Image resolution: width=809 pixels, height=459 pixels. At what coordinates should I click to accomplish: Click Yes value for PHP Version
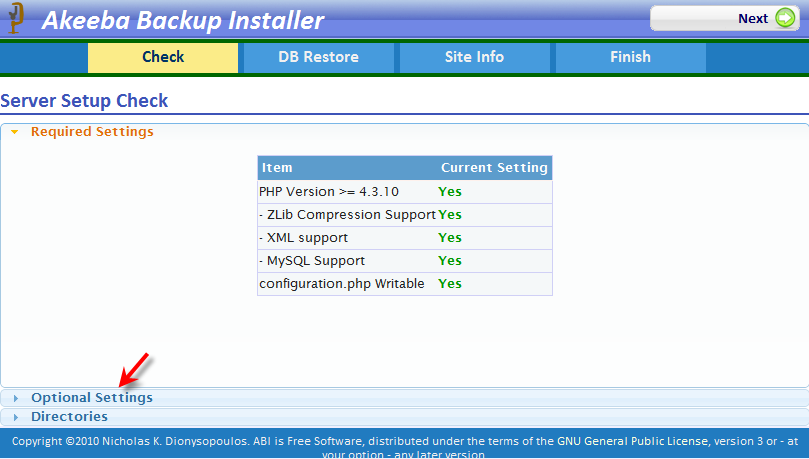(450, 192)
